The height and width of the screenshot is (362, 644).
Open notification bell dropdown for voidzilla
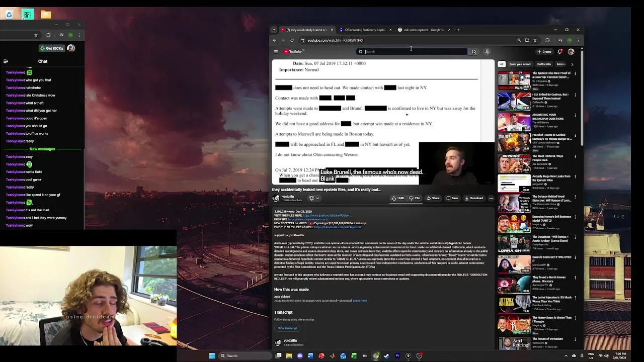[x=313, y=198]
